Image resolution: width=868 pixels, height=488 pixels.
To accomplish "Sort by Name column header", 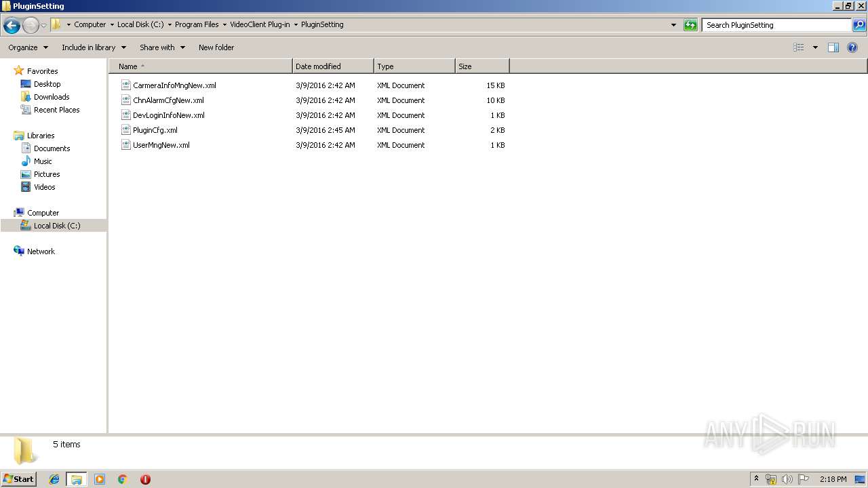I will (201, 66).
